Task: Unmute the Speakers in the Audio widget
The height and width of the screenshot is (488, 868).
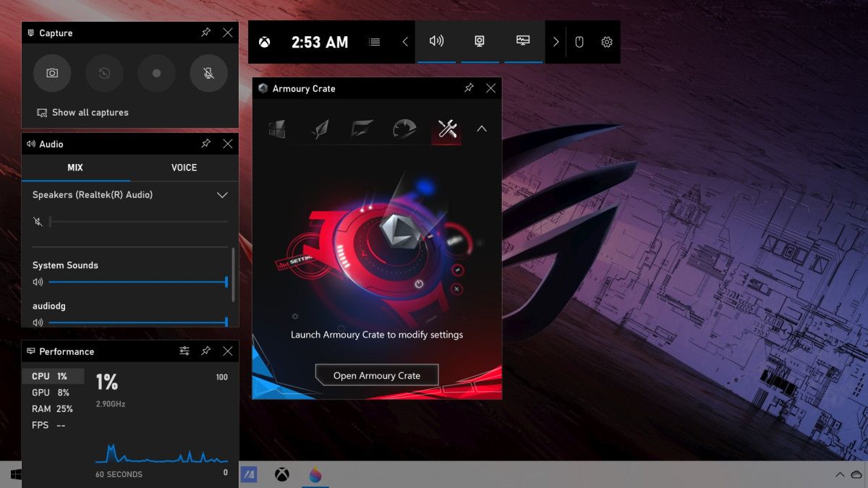Action: tap(38, 221)
